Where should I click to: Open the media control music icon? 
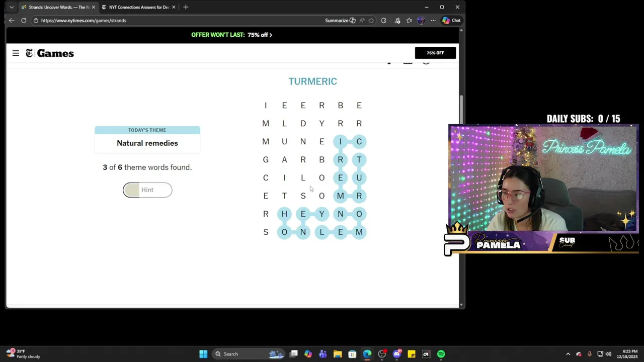point(397,21)
